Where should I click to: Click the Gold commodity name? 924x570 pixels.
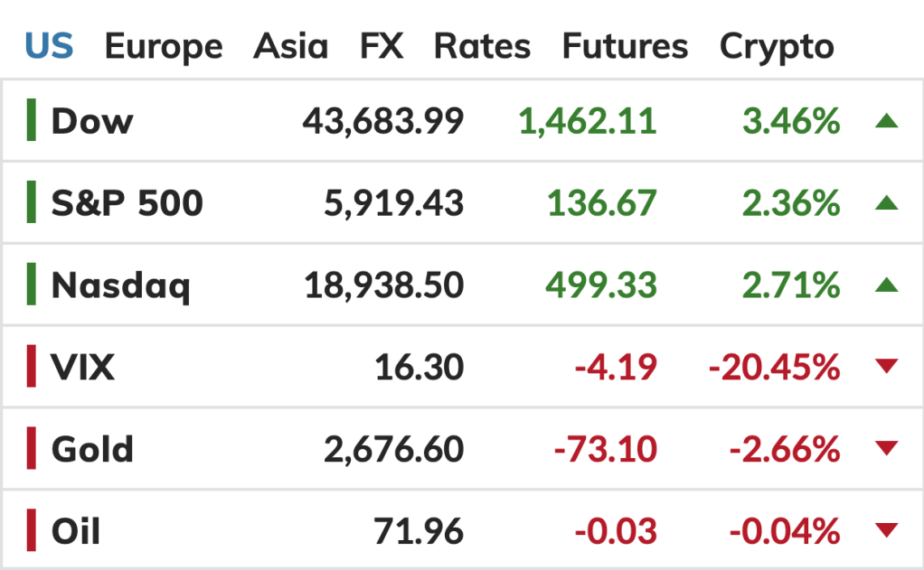[x=92, y=449]
